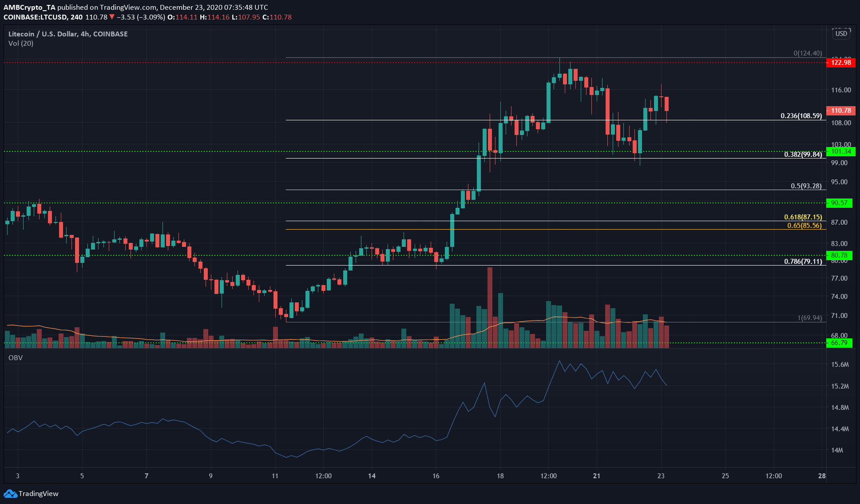Click the TradingView brand name text
This screenshot has height=504, width=860.
coord(39,493)
